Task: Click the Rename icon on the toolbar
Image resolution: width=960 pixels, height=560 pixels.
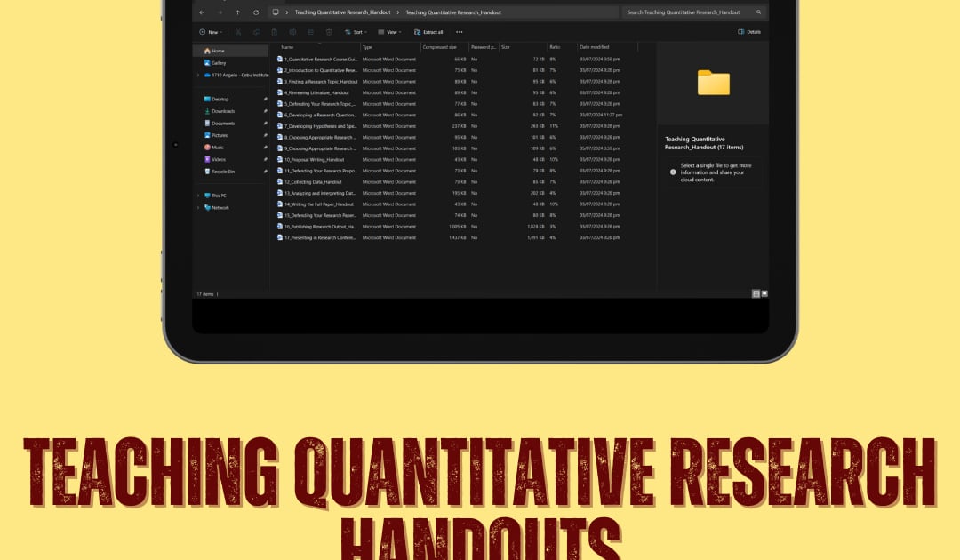Action: [292, 31]
